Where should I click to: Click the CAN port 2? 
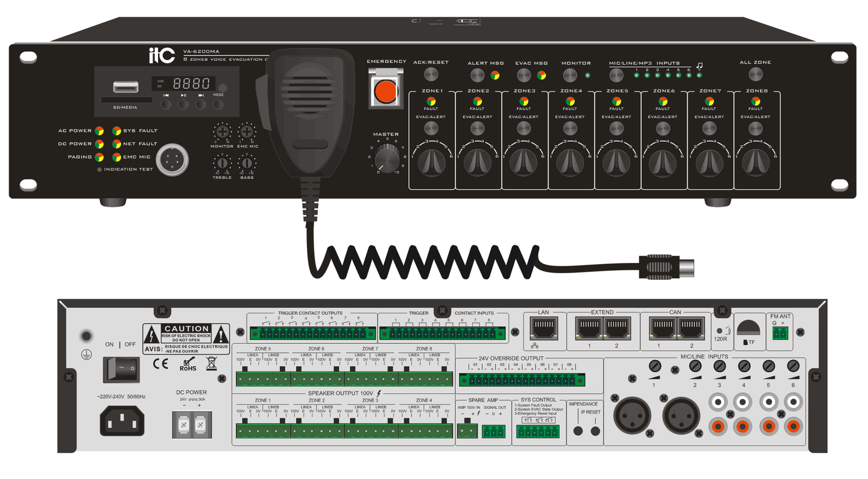tap(690, 328)
